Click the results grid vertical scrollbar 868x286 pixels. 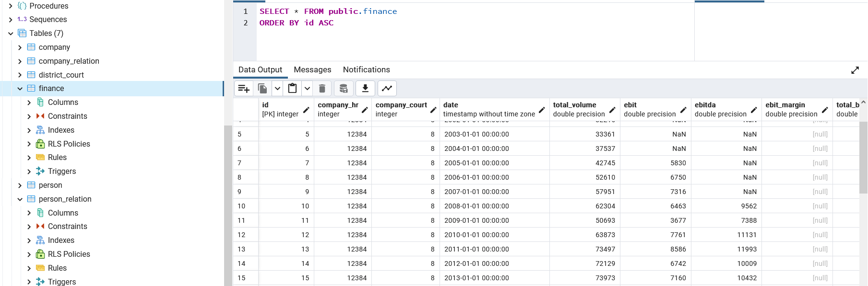pyautogui.click(x=863, y=158)
